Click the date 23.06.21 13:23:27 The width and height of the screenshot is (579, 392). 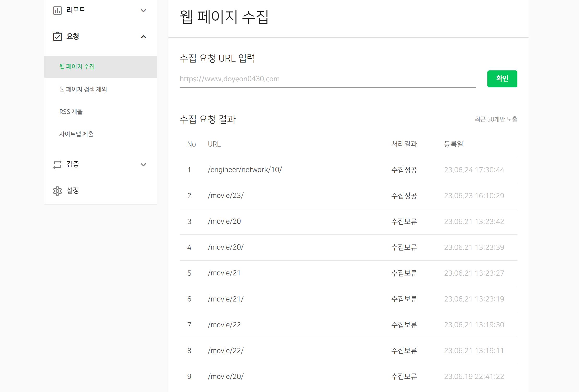pyautogui.click(x=474, y=273)
